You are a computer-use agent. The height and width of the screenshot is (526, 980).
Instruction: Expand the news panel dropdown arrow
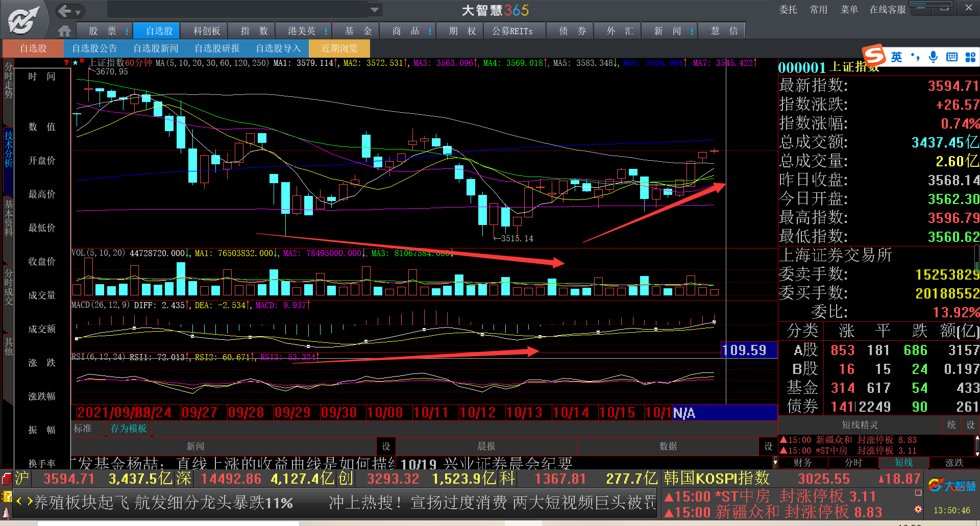click(x=775, y=463)
